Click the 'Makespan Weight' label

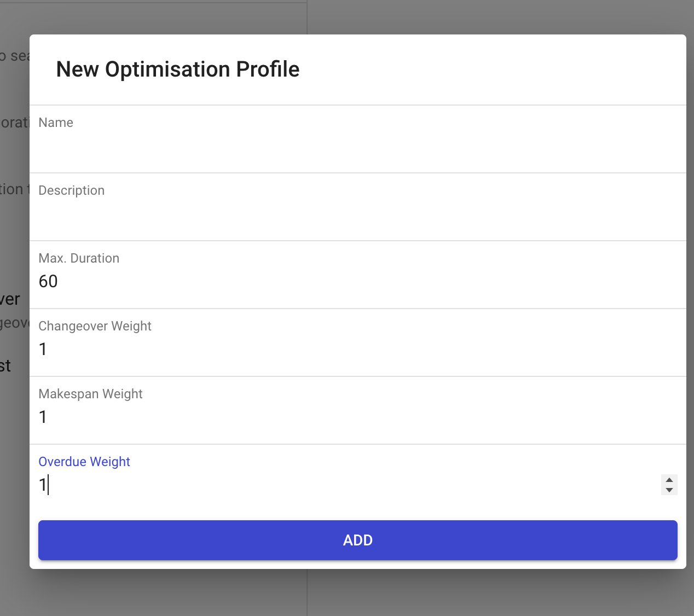90,394
